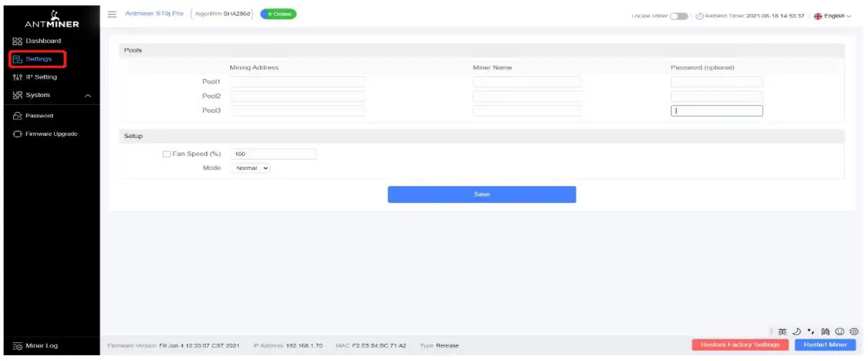Click the Miner Name column header

[x=493, y=68]
